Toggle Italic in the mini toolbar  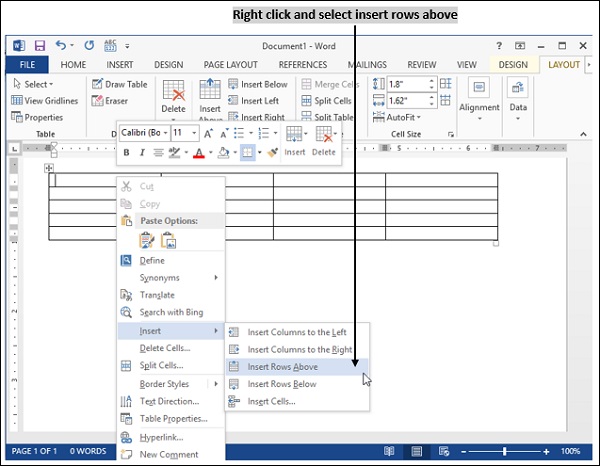coord(142,153)
